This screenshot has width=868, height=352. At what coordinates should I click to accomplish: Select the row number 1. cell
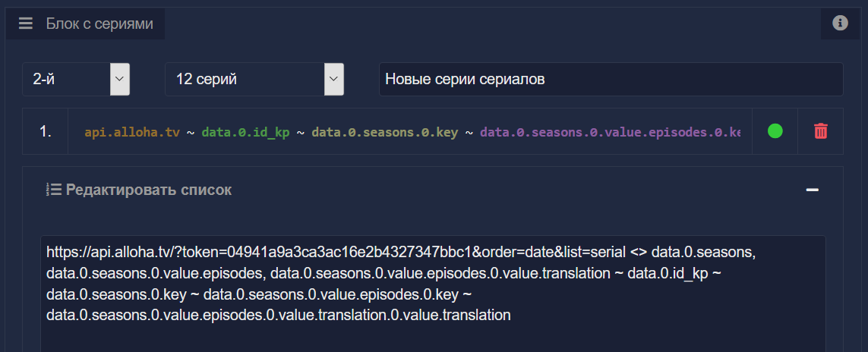(46, 131)
